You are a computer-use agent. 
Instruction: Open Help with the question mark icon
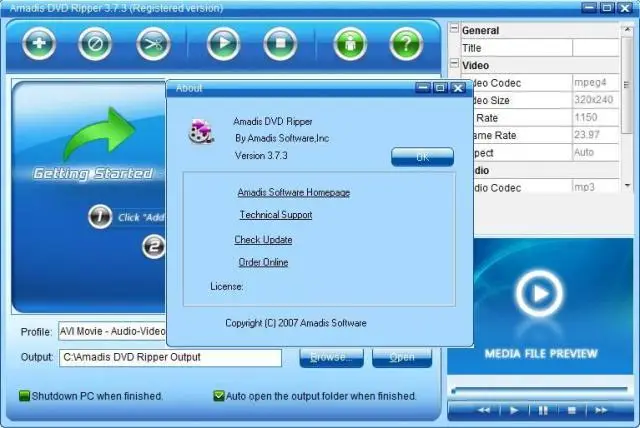tap(406, 44)
